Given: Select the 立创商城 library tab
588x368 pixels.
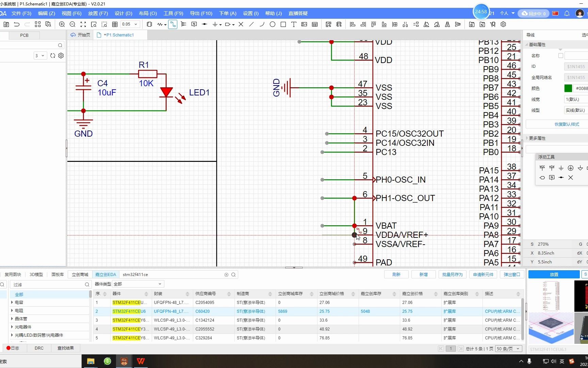Looking at the screenshot, I should click(x=80, y=274).
